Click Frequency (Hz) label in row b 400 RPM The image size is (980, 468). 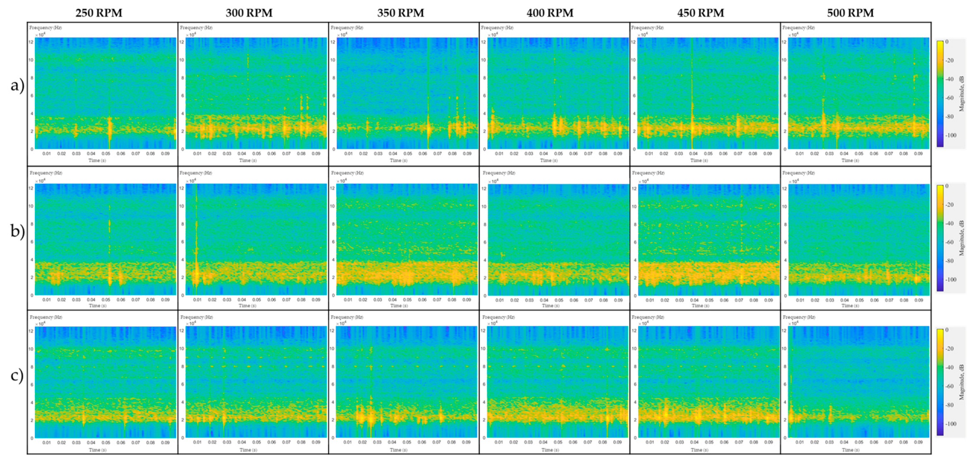(x=498, y=173)
